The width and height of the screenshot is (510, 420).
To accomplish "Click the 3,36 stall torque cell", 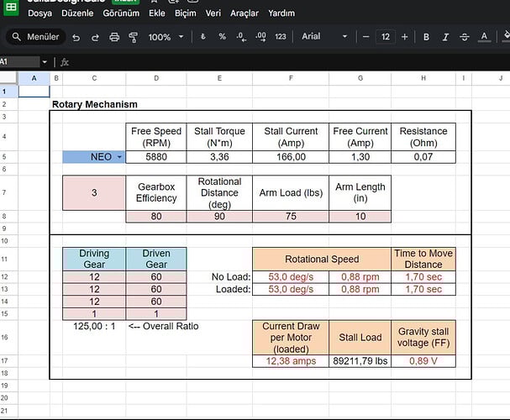I will coord(219,157).
